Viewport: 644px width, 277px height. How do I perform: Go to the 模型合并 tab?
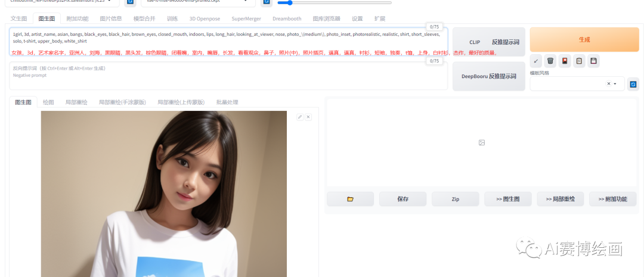(144, 18)
